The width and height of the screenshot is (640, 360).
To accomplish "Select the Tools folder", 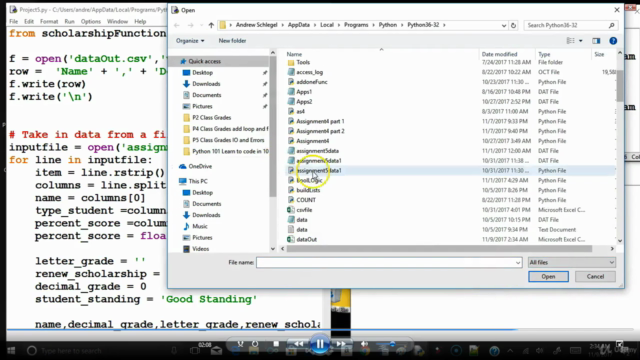I will coord(303,62).
